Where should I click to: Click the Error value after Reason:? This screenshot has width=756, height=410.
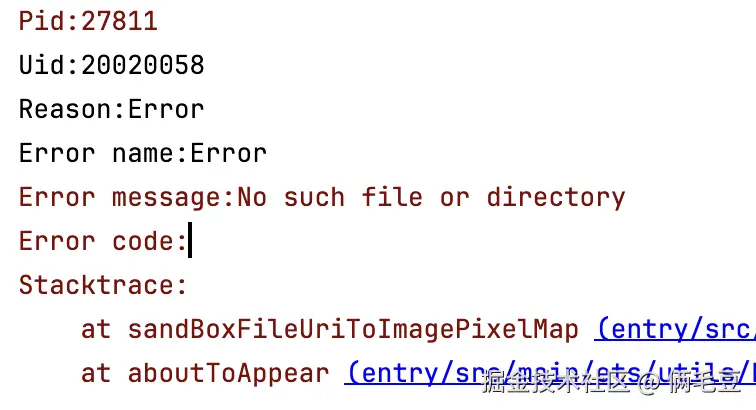[166, 109]
